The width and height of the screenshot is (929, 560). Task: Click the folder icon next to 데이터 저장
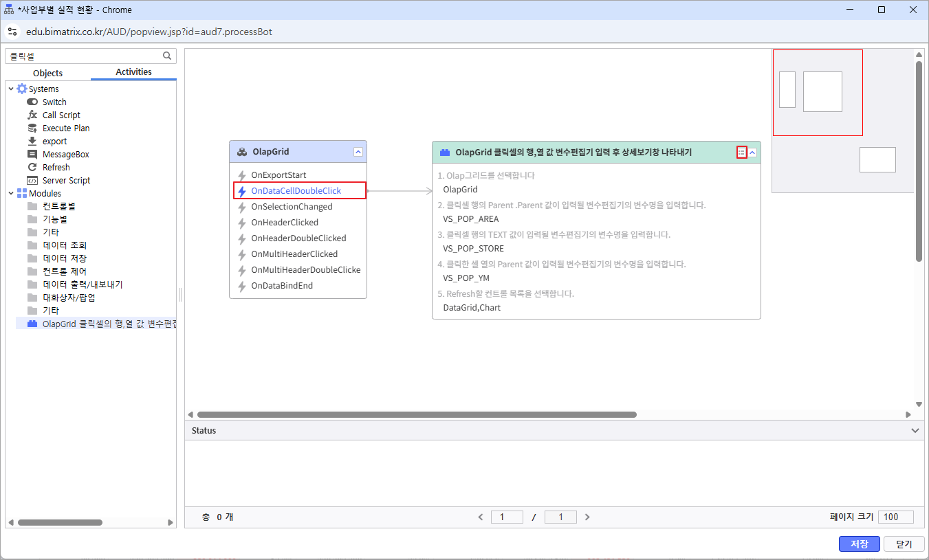tap(32, 258)
